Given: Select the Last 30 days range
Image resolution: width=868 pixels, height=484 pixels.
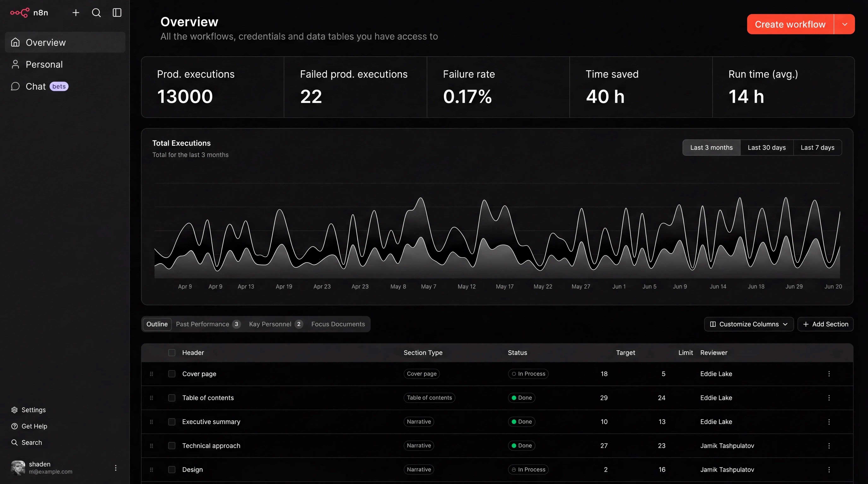Looking at the screenshot, I should [x=767, y=147].
